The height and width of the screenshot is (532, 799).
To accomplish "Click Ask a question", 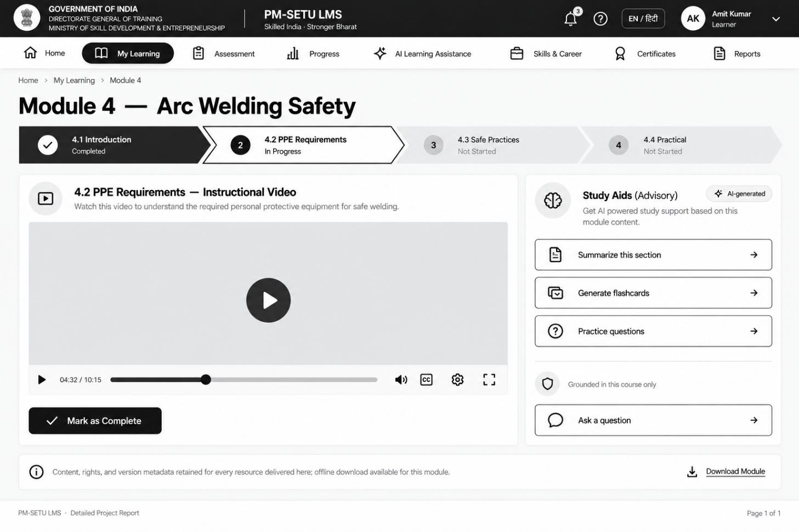I will pos(653,420).
